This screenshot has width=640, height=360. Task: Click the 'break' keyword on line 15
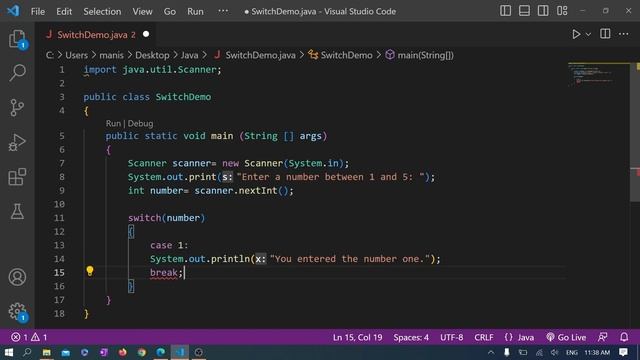(164, 272)
